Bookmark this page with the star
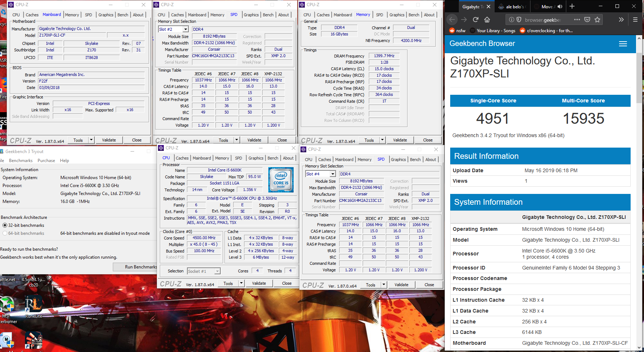The height and width of the screenshot is (352, 644). click(x=597, y=20)
